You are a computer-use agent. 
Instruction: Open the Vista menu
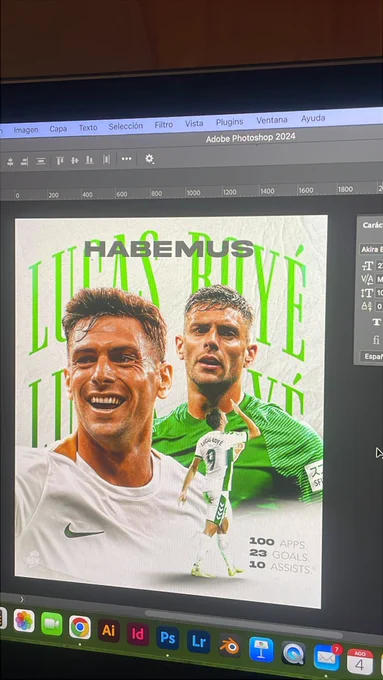[x=194, y=123]
